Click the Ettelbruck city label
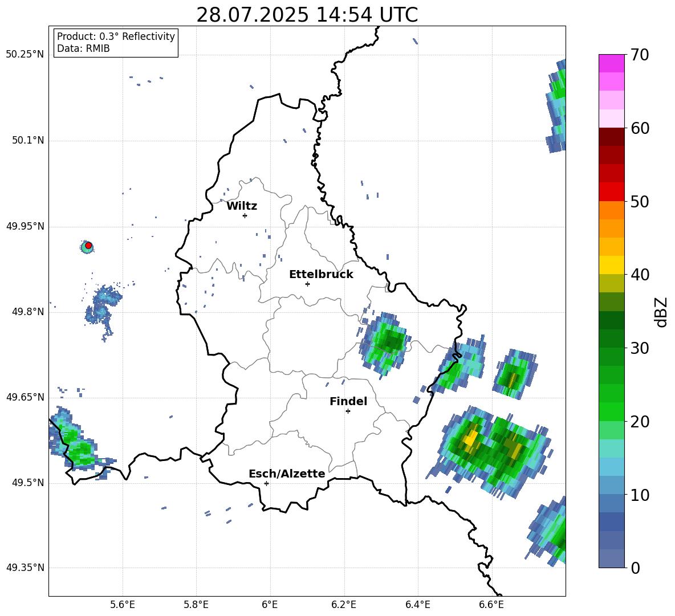675x616 pixels. pos(321,275)
